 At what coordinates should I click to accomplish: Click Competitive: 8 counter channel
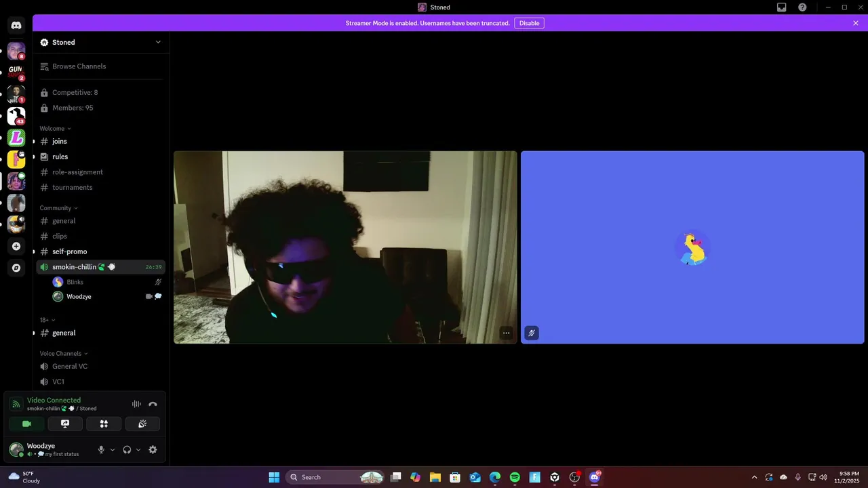point(100,92)
